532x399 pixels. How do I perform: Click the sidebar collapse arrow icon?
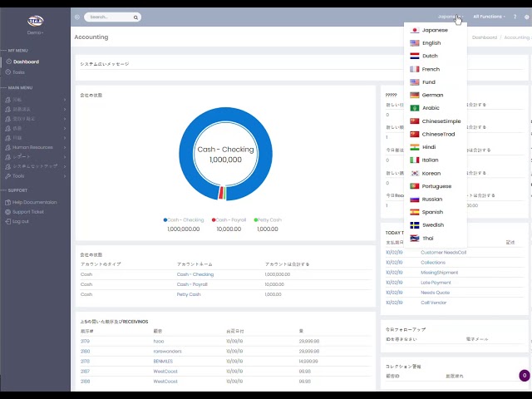(x=77, y=17)
